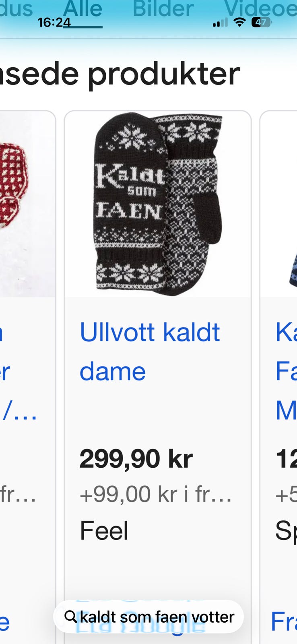Switch to the Bilder tab
The image size is (297, 644).
[163, 9]
